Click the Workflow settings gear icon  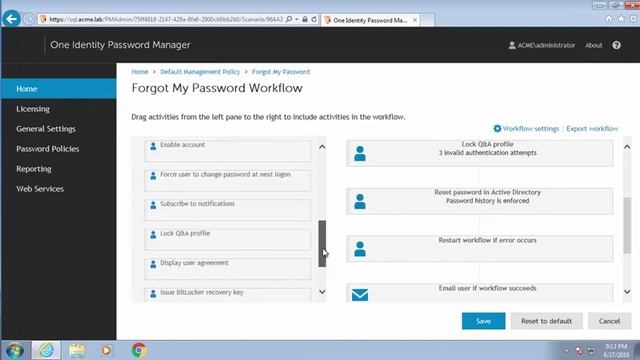[497, 128]
